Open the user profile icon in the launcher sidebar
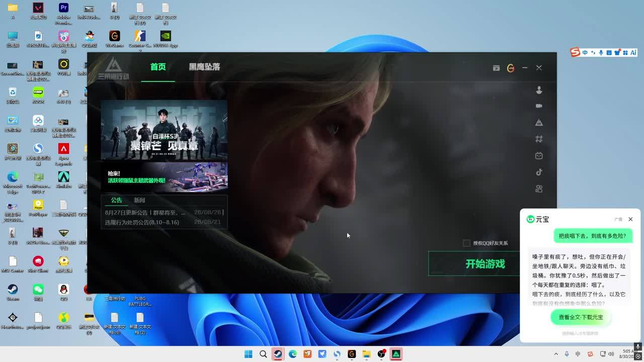The image size is (644, 362). coord(539,90)
